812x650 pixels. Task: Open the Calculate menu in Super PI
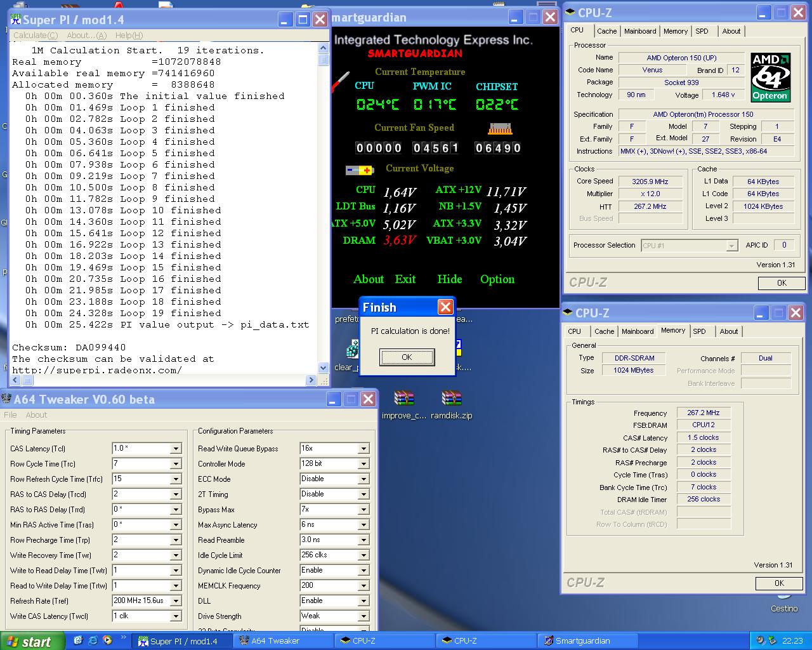tap(36, 36)
